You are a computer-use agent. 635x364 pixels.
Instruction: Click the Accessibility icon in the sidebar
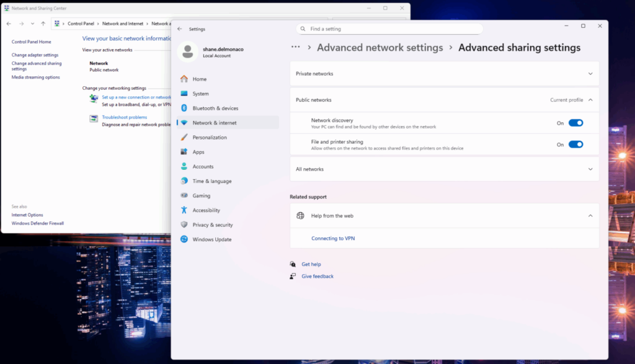[x=184, y=210]
